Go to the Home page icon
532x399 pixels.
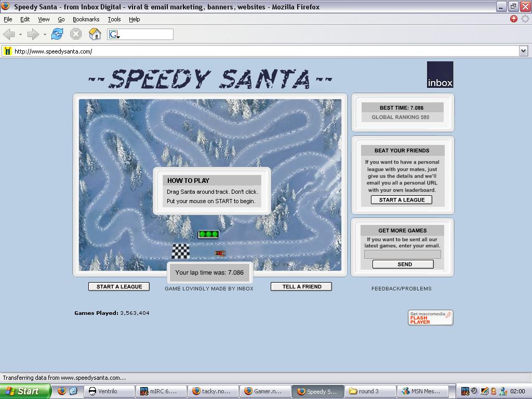tap(95, 34)
